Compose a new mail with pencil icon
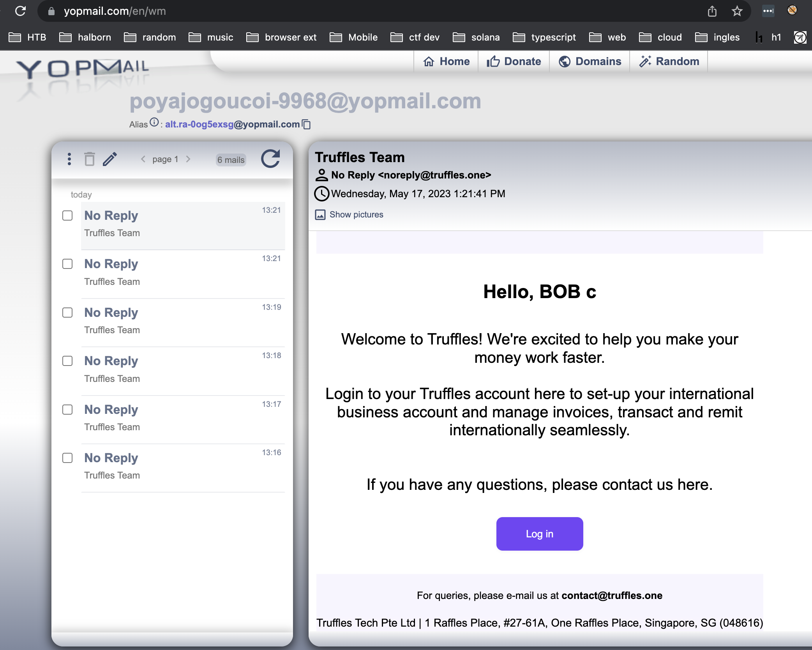This screenshot has height=650, width=812. [110, 159]
